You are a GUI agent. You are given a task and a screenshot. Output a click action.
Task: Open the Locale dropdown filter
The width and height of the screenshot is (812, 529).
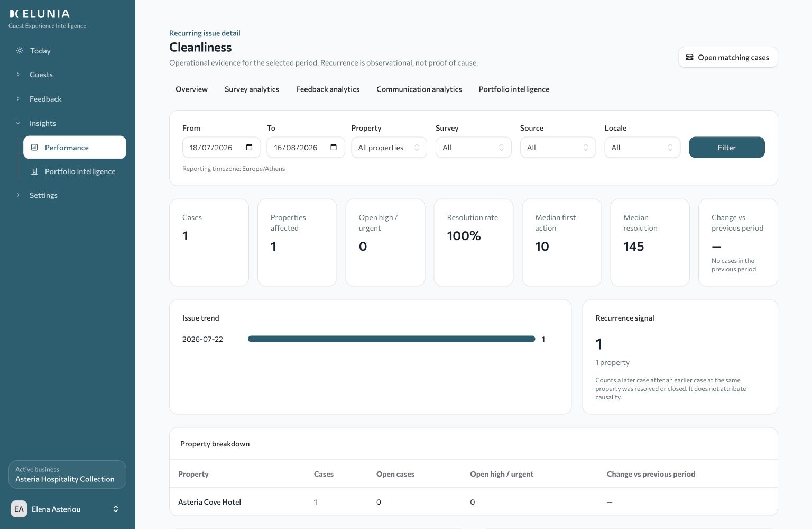(x=642, y=148)
